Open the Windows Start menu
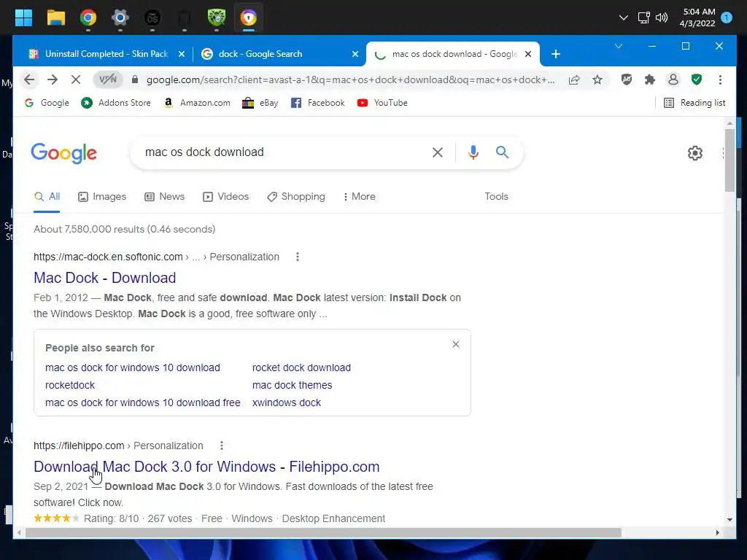Viewport: 747px width, 560px height. click(x=23, y=18)
